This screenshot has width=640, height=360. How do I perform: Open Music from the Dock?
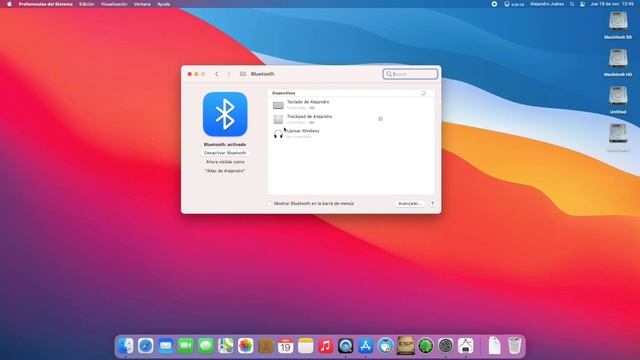325,346
